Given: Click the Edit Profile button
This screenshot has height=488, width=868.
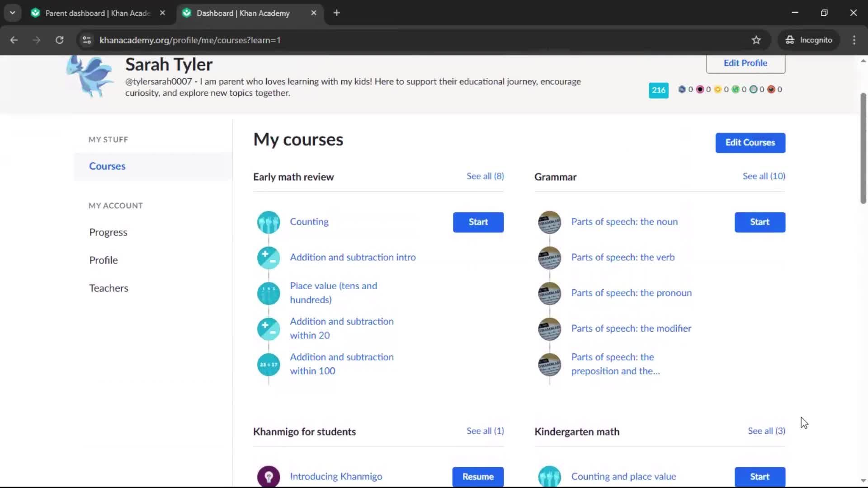Looking at the screenshot, I should point(745,63).
